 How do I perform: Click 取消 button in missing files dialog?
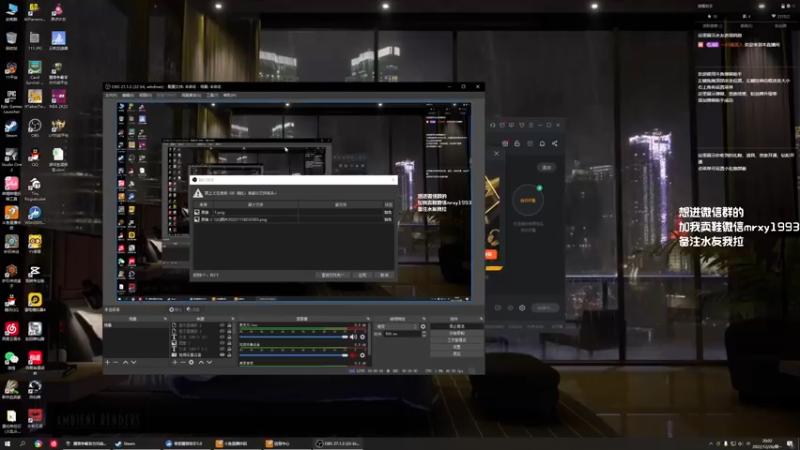click(384, 275)
